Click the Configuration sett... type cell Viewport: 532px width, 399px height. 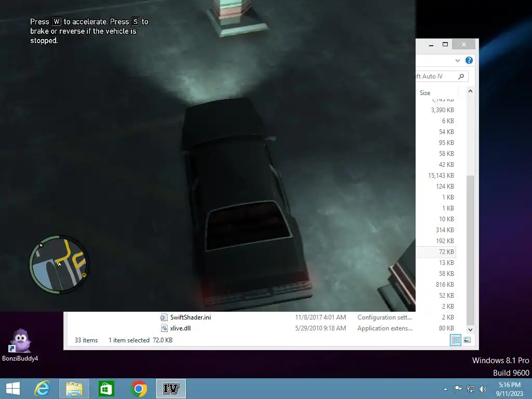point(384,317)
